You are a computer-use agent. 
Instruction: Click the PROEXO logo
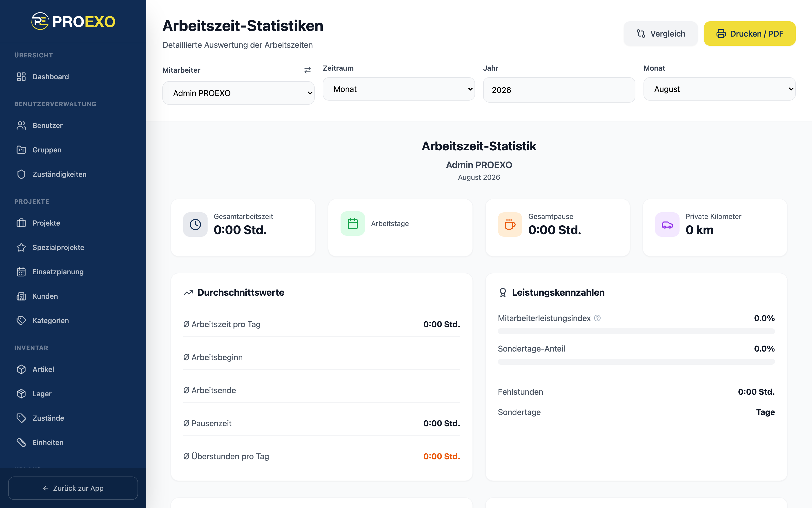(73, 22)
